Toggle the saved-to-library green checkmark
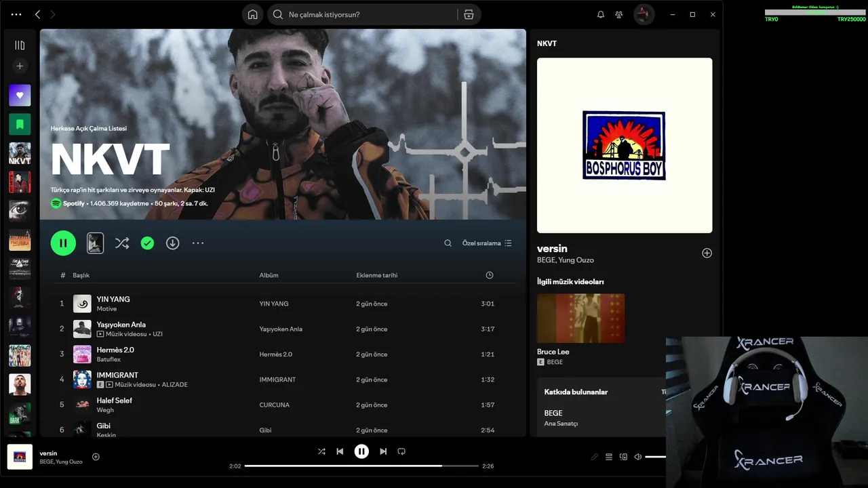This screenshot has height=488, width=868. click(x=147, y=243)
